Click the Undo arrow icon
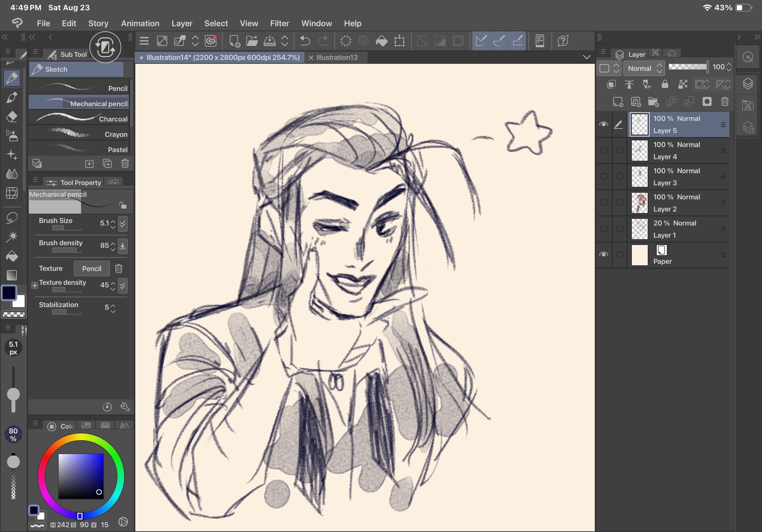762x532 pixels. tap(305, 41)
